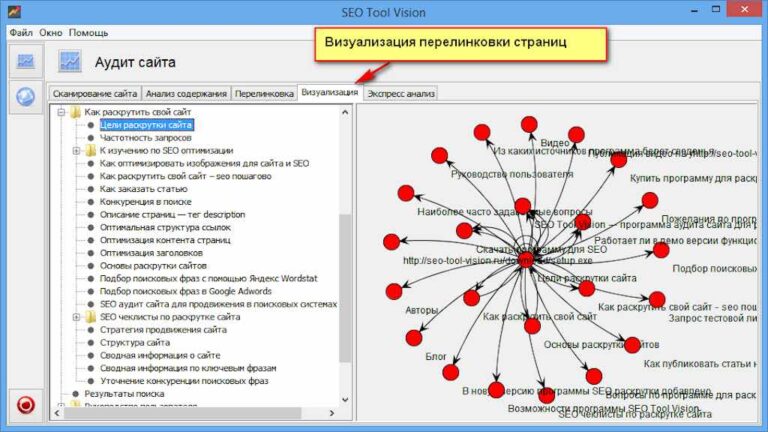Image resolution: width=768 pixels, height=432 pixels.
Task: Select Оптимизация контента страниц item
Action: (x=165, y=240)
